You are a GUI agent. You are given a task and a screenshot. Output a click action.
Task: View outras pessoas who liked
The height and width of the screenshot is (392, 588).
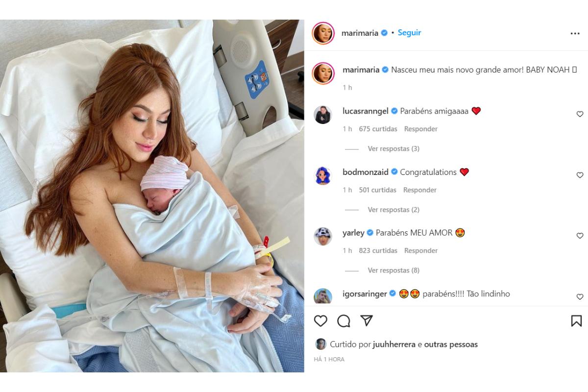(x=451, y=344)
